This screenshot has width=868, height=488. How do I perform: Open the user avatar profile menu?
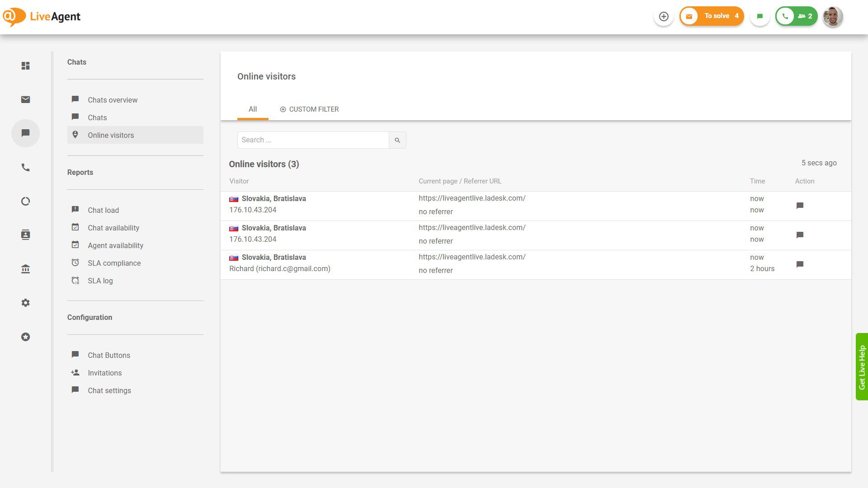[x=833, y=16]
